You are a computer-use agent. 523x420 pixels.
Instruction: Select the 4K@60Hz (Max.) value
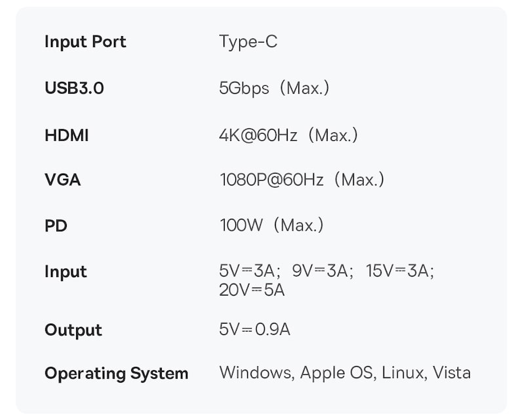pyautogui.click(x=288, y=136)
